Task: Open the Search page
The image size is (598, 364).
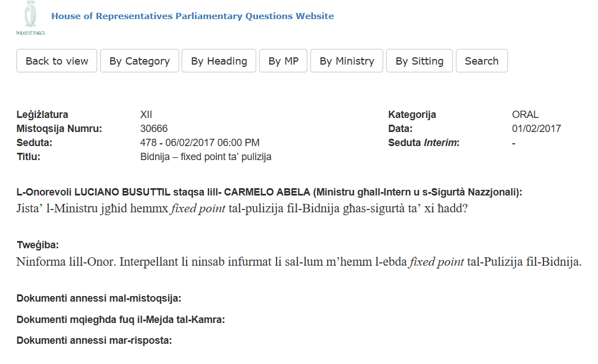Action: (x=482, y=61)
